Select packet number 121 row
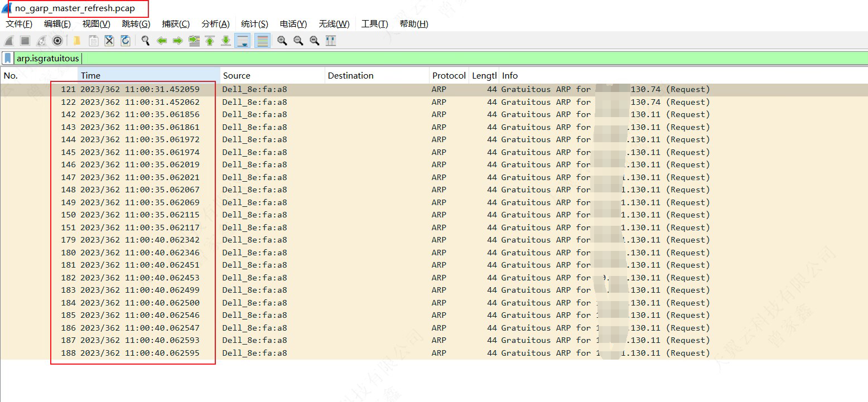 pyautogui.click(x=434, y=89)
